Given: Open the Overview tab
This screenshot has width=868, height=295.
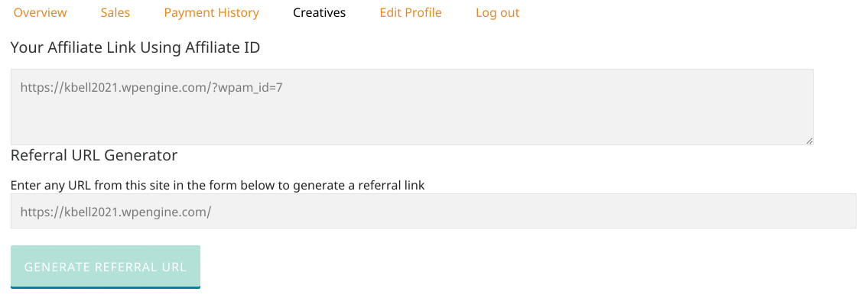Looking at the screenshot, I should pos(40,13).
